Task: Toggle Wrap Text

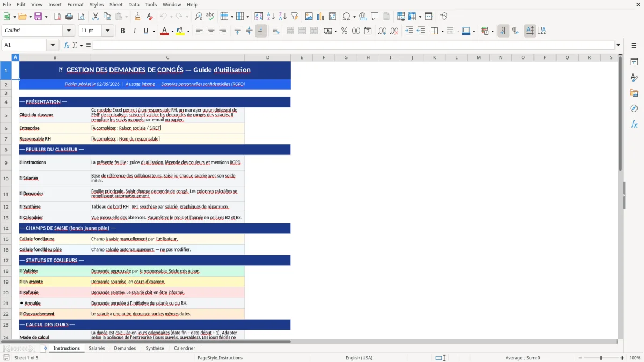Action: [276, 31]
